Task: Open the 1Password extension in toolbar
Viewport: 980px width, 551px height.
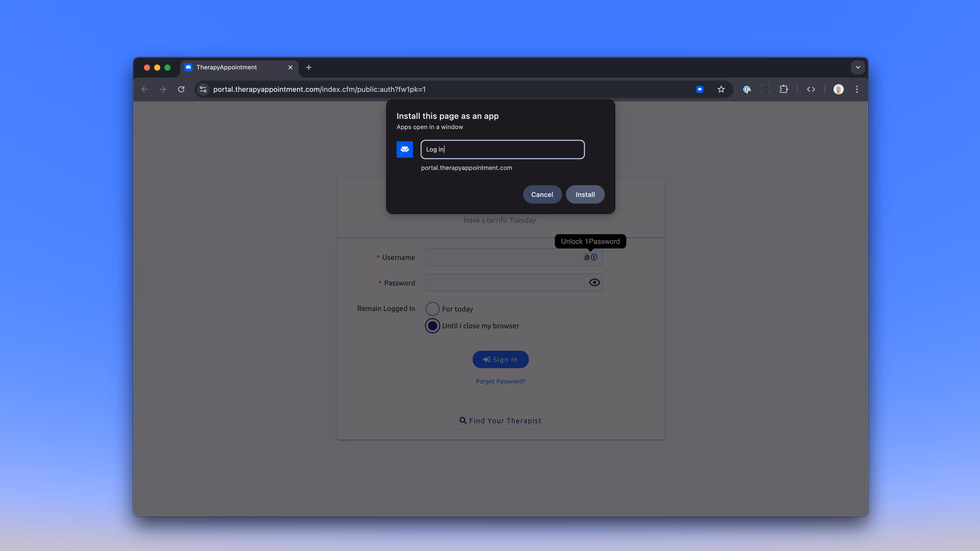Action: (x=747, y=89)
